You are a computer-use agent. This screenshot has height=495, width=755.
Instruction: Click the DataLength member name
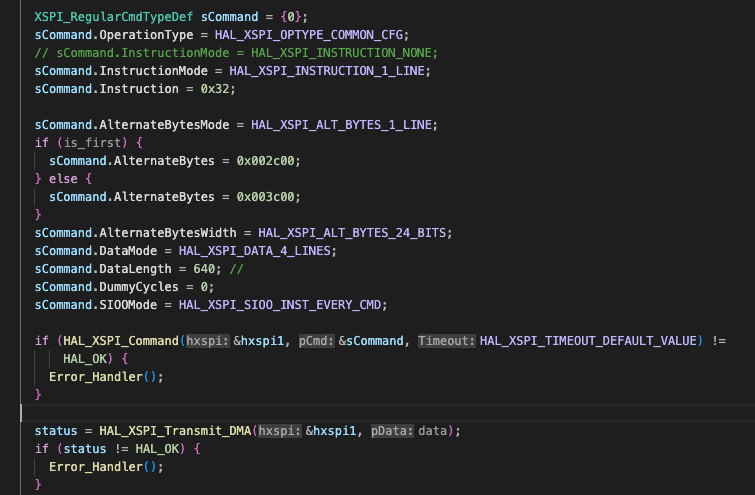coord(135,269)
